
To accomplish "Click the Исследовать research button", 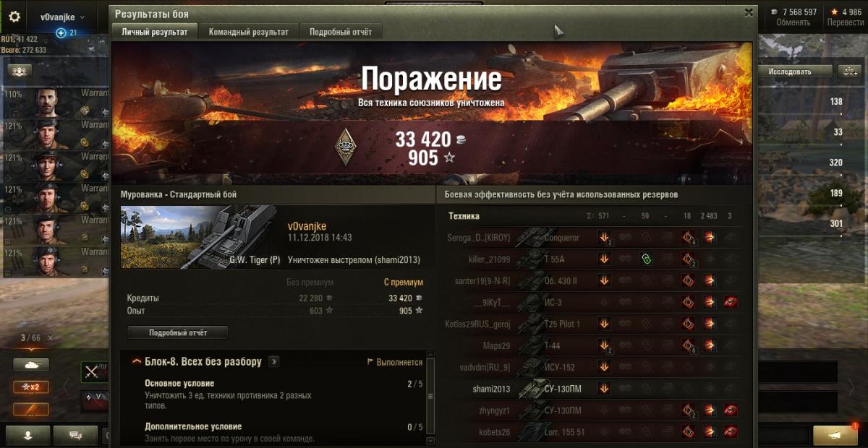I will 790,72.
